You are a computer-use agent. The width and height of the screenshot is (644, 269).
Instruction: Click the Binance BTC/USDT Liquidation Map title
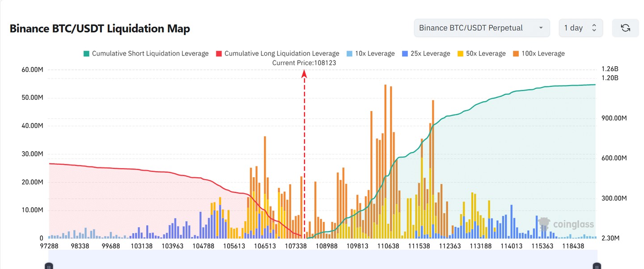[x=100, y=29]
